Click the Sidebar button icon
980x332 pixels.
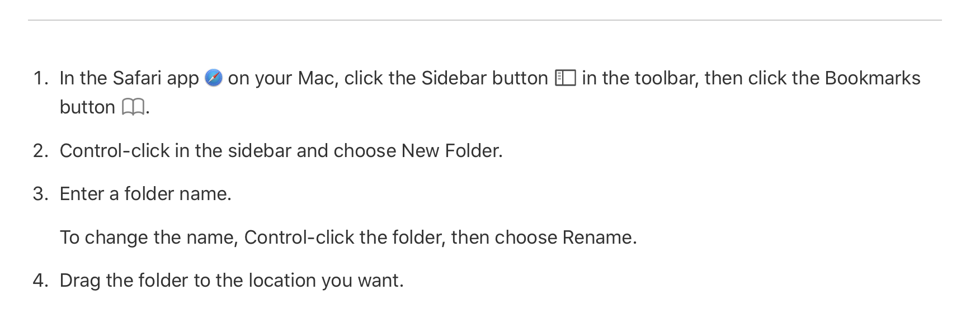click(x=565, y=78)
